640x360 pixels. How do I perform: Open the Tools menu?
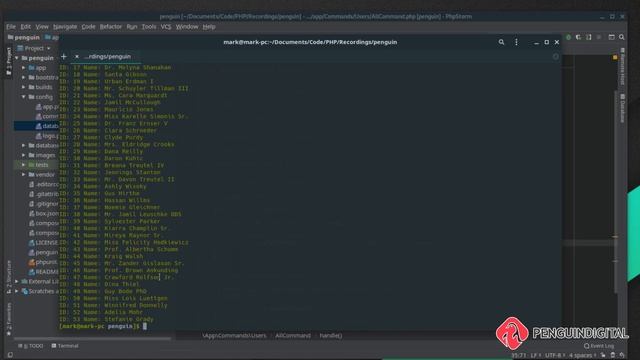tap(149, 27)
